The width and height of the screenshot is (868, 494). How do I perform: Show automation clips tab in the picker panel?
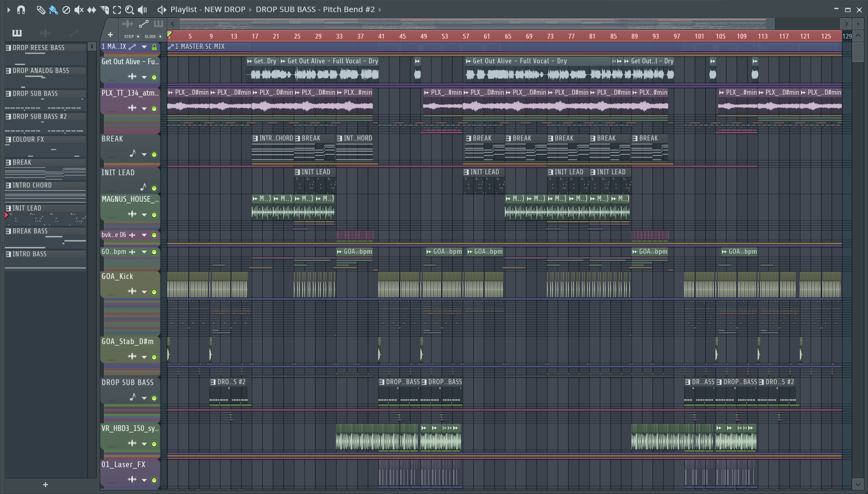(74, 33)
